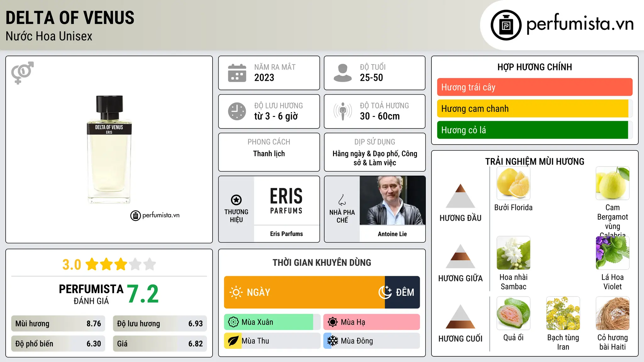The width and height of the screenshot is (644, 362).
Task: Click the Mùi hương 8.76 score row
Action: tap(58, 324)
